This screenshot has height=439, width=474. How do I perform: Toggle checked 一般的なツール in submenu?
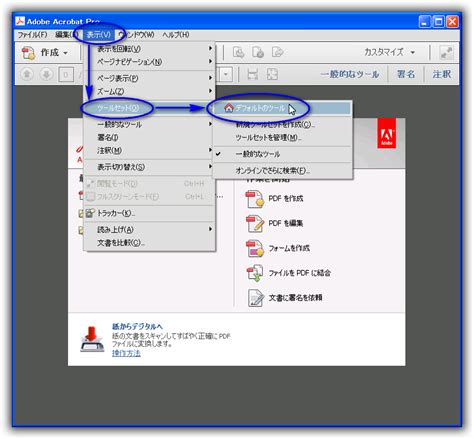tap(283, 154)
